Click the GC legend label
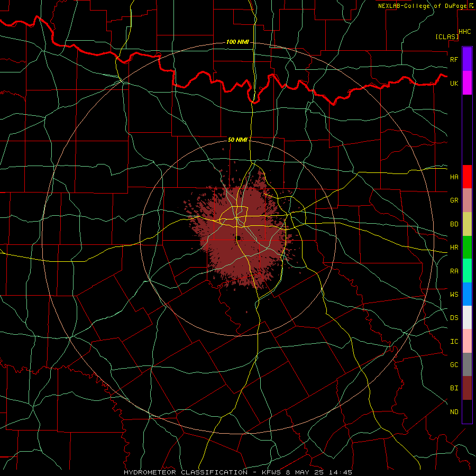 [x=454, y=365]
